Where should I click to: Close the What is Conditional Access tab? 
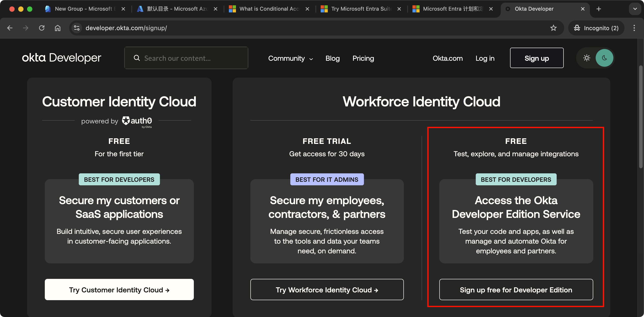click(307, 9)
